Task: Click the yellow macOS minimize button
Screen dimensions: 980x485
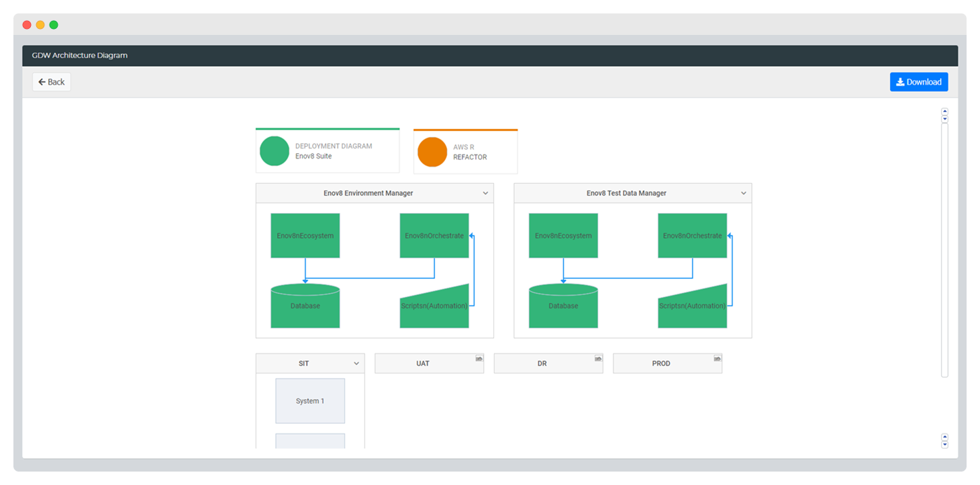Action: (x=40, y=25)
